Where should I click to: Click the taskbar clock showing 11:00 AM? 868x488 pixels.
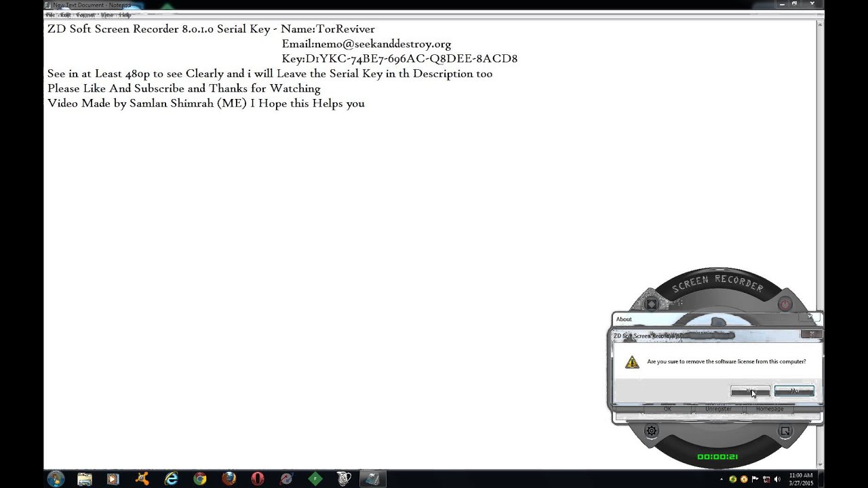(801, 479)
